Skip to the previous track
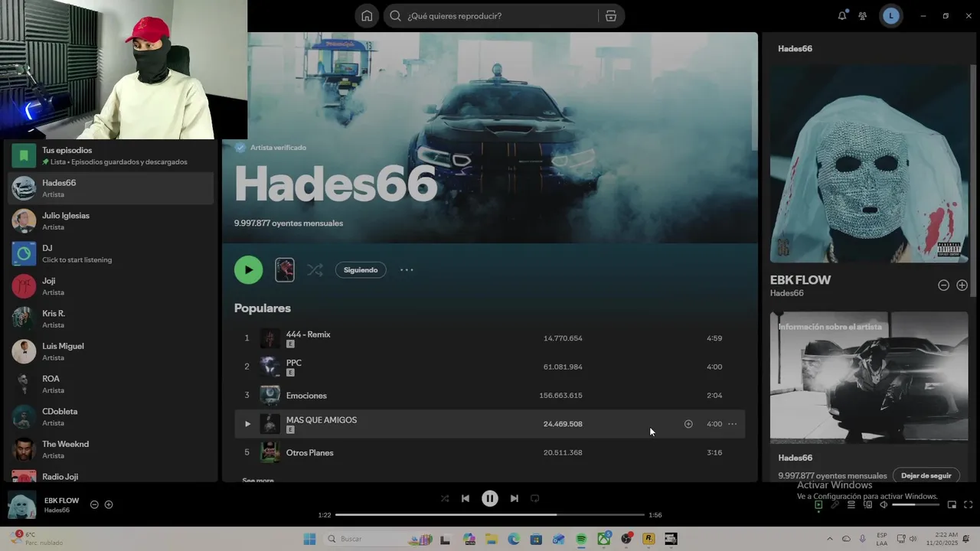Screen dimensions: 980x551 465,498
